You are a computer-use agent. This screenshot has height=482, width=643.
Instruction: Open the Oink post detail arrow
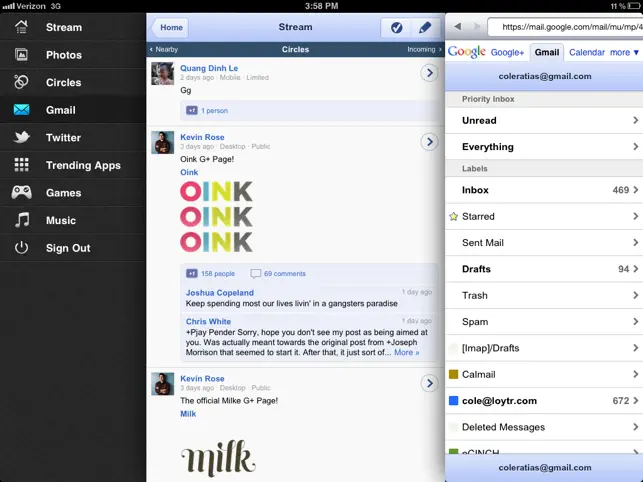coord(429,142)
